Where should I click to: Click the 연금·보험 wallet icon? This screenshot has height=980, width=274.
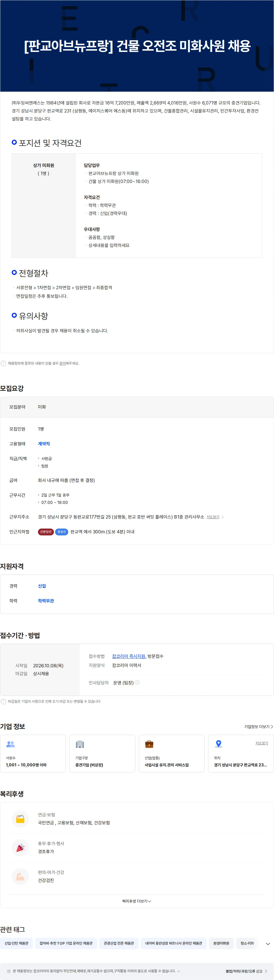pos(21,819)
